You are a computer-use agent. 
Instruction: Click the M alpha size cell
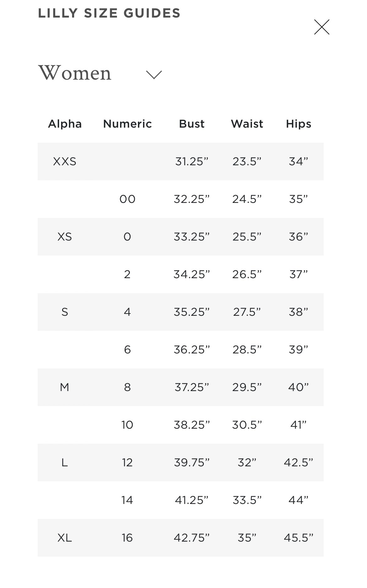click(65, 387)
